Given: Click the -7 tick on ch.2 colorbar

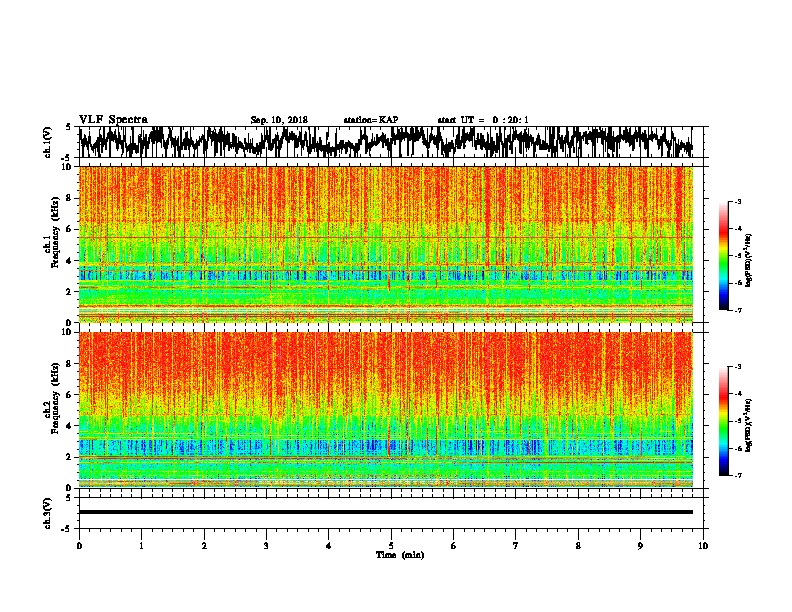Looking at the screenshot, I should click(x=737, y=475).
